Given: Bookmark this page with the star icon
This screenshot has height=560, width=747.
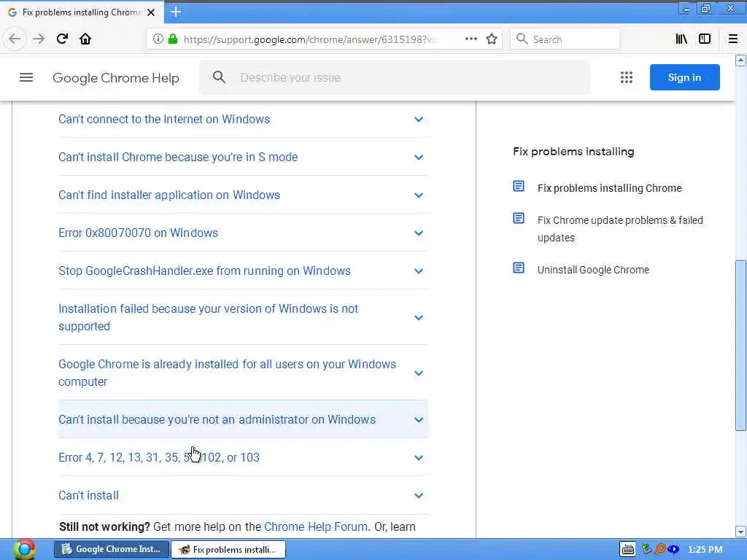Looking at the screenshot, I should 492,39.
